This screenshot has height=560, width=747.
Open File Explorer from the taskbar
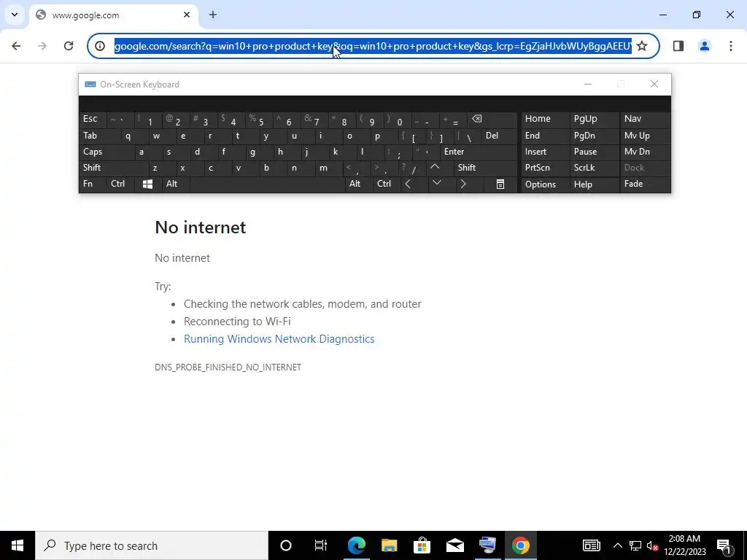390,545
